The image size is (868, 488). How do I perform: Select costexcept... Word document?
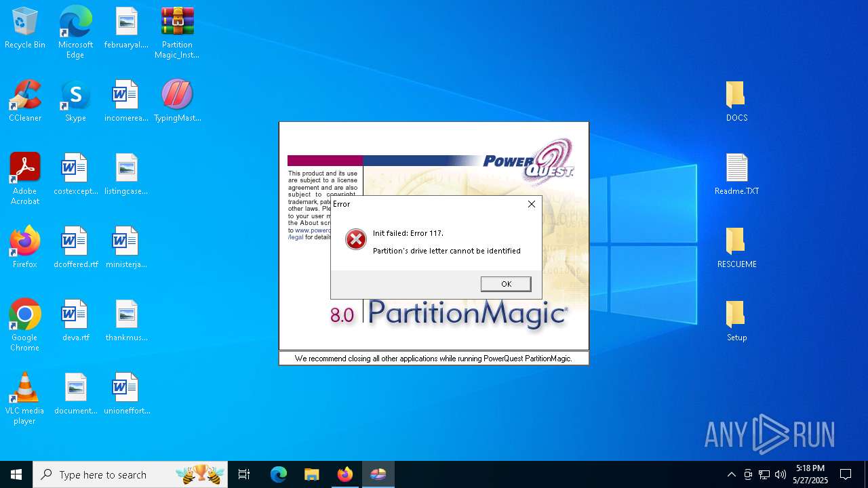[x=75, y=175]
